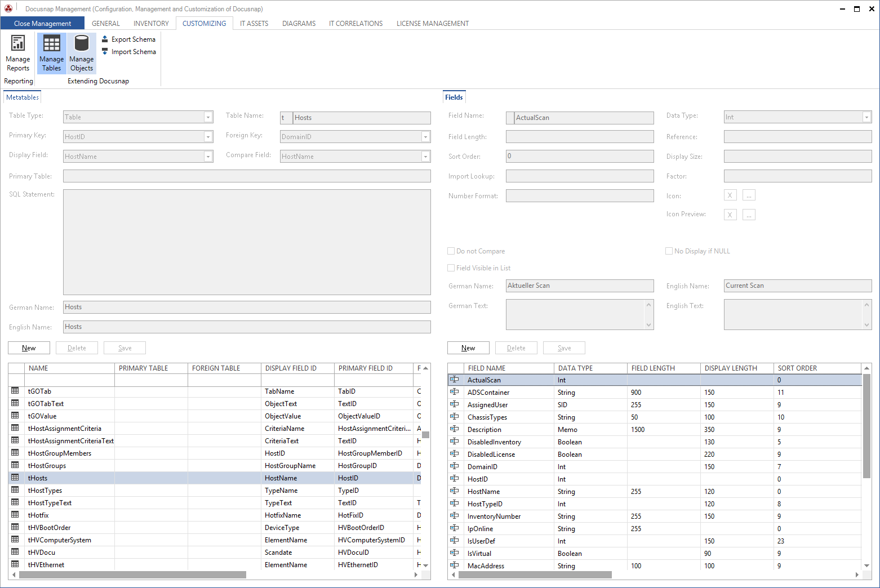Screen dimensions: 880x588
Task: Toggle the Do not Compare checkbox
Action: pos(451,251)
